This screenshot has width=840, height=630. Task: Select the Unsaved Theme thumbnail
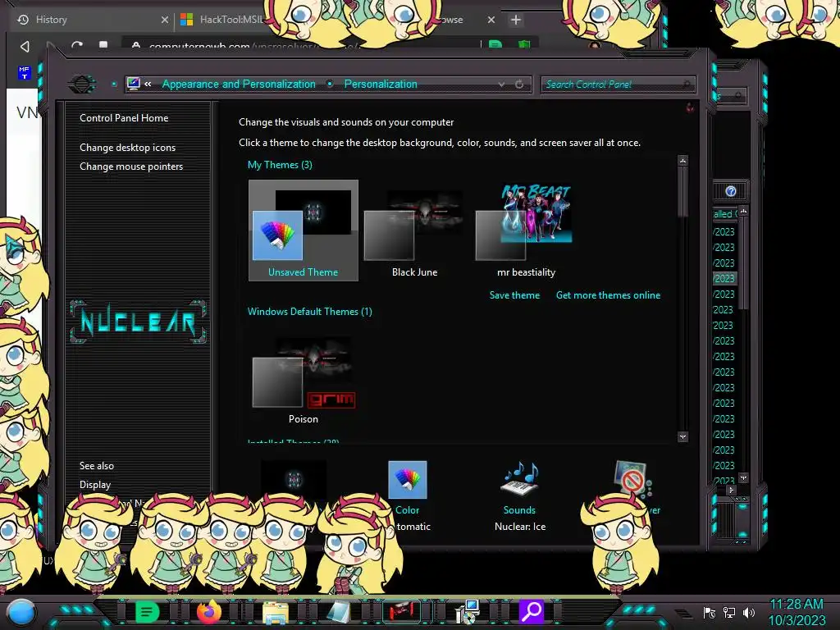point(304,231)
